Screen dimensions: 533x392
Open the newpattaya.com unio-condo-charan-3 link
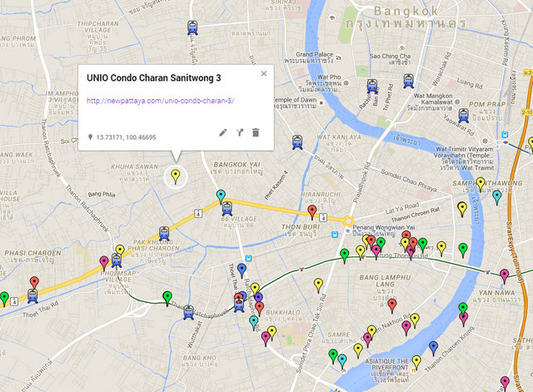point(161,101)
